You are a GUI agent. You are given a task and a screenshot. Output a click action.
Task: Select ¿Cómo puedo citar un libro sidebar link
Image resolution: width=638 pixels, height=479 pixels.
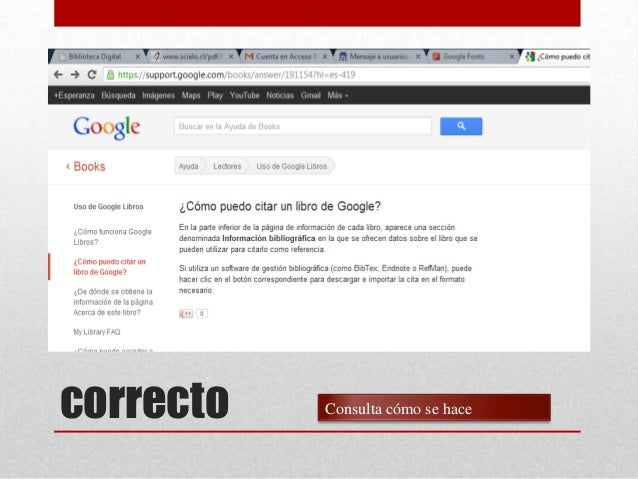109,267
